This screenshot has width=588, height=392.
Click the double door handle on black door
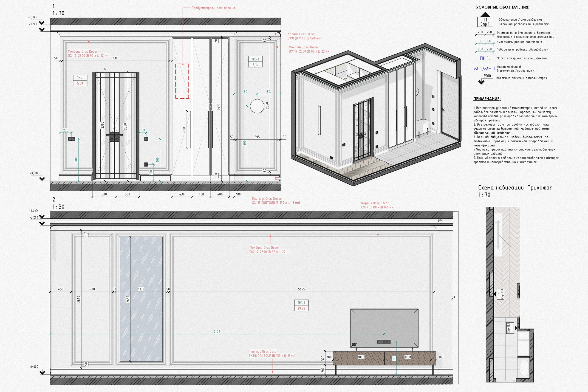(115, 137)
